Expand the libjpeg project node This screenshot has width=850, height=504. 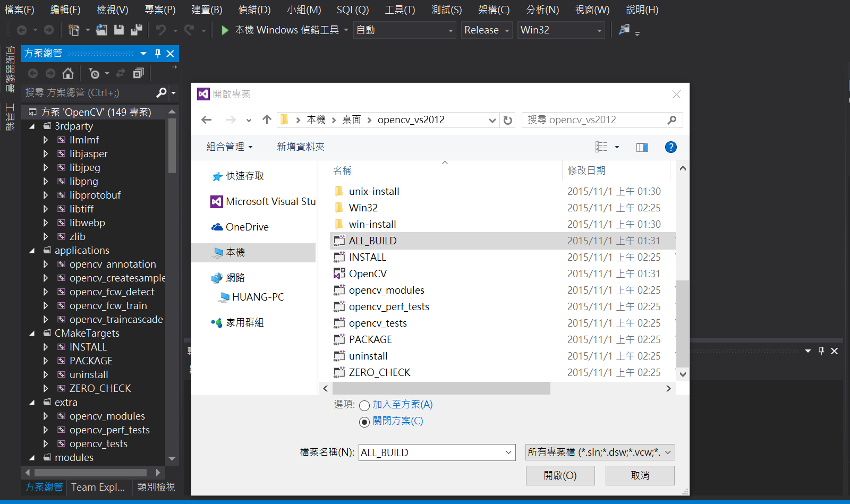coord(46,168)
